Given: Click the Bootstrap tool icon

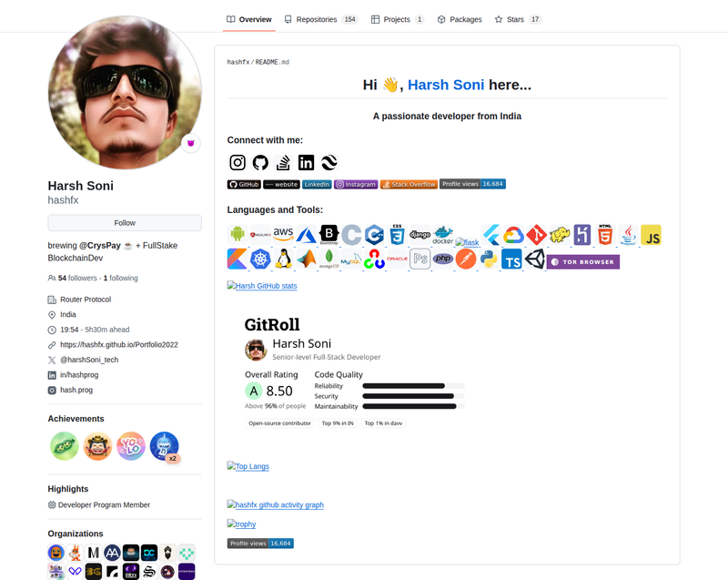Looking at the screenshot, I should click(329, 234).
